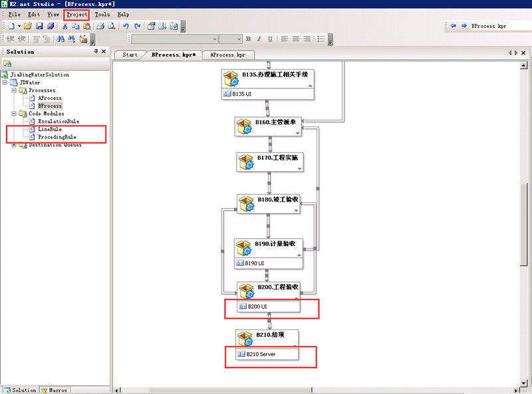The image size is (532, 394).
Task: Expand the B160 activity arrow
Action: [x=297, y=133]
